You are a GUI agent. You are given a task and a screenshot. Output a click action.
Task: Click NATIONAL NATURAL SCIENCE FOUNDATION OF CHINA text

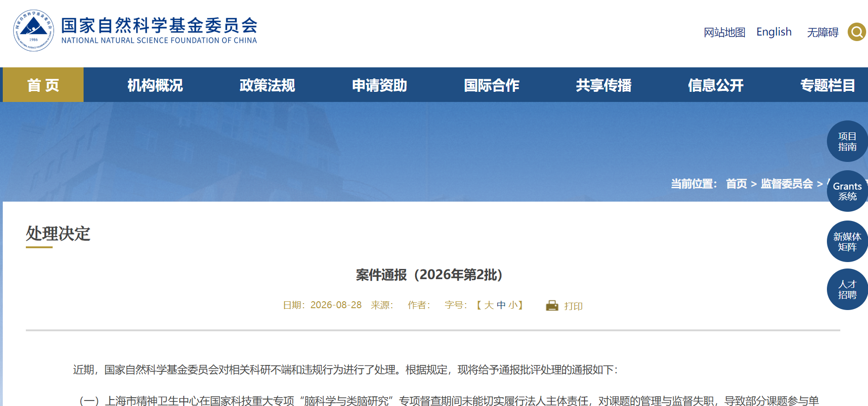point(159,41)
